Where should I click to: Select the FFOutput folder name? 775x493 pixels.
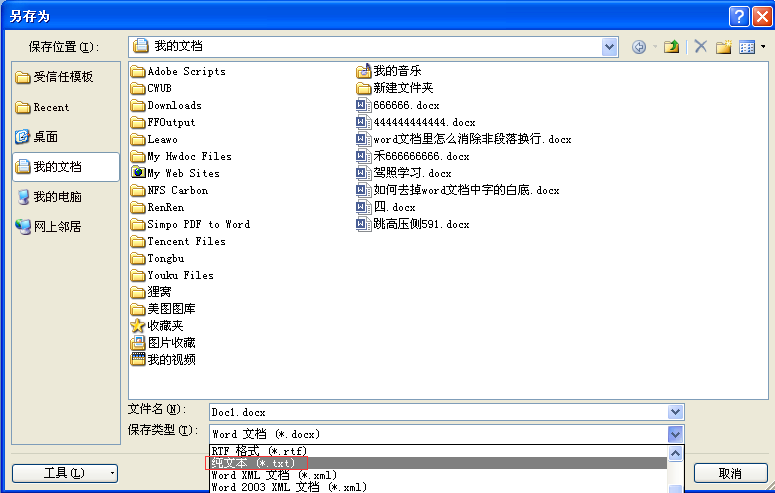point(171,123)
